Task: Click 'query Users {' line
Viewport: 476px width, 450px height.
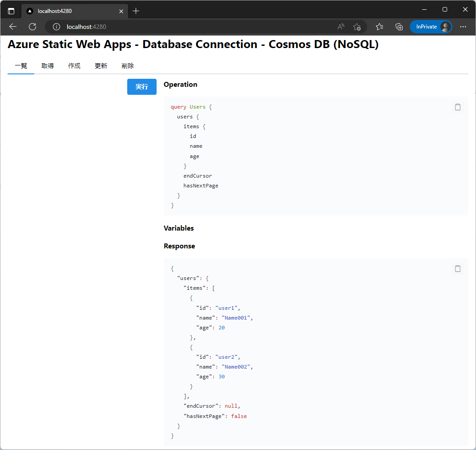Action: click(191, 107)
